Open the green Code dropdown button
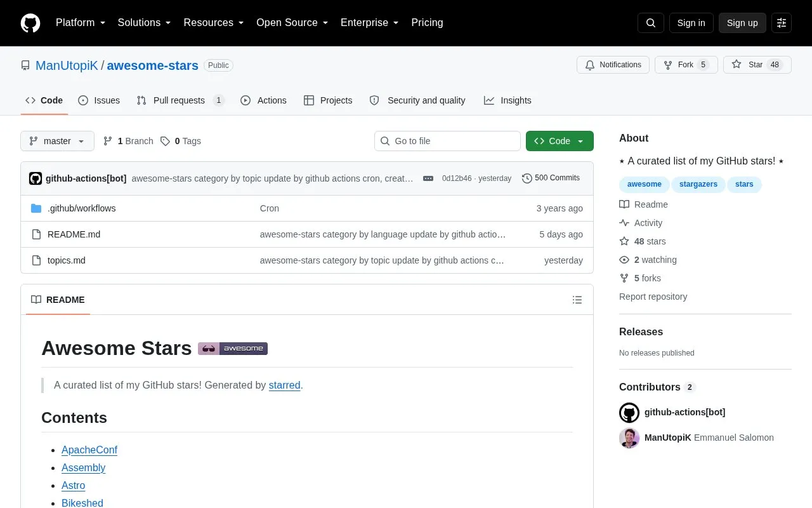The height and width of the screenshot is (508, 812). point(560,141)
